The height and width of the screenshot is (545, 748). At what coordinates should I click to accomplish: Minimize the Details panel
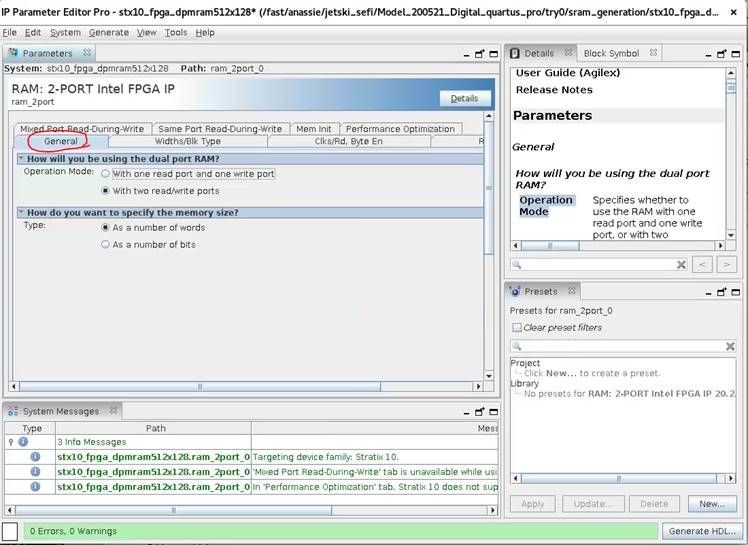click(x=708, y=55)
